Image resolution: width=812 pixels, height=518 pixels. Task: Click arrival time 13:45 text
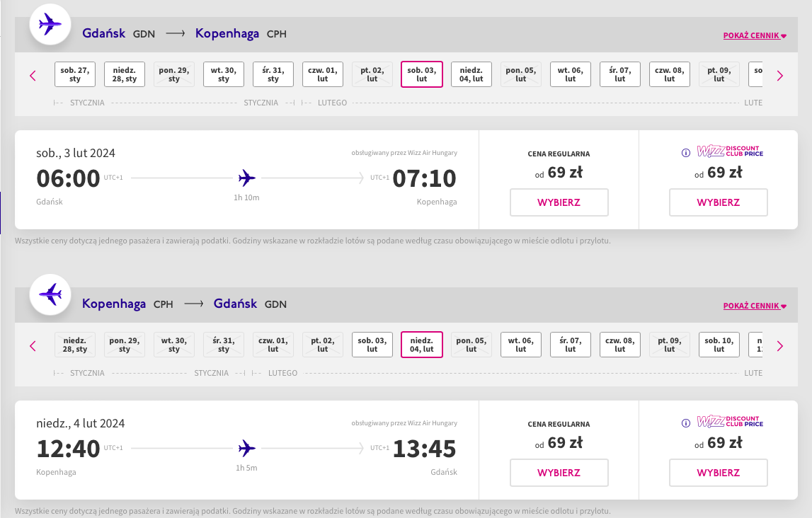425,449
